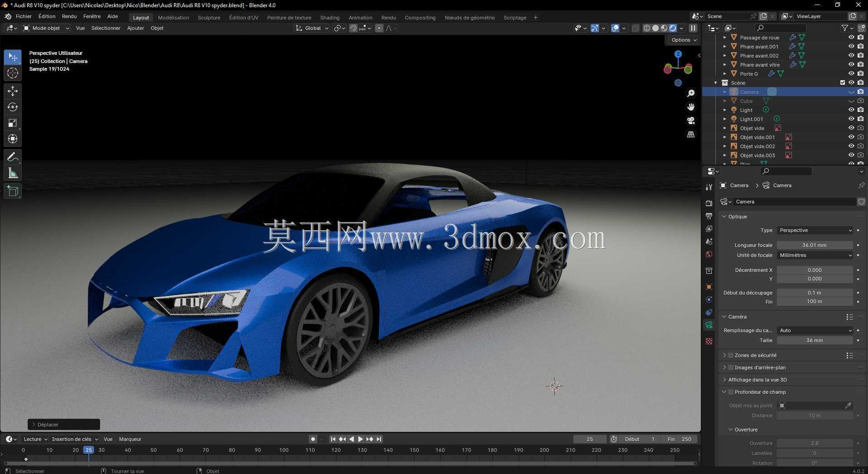Open Remplissage du capteur Auto dropdown

[815, 330]
